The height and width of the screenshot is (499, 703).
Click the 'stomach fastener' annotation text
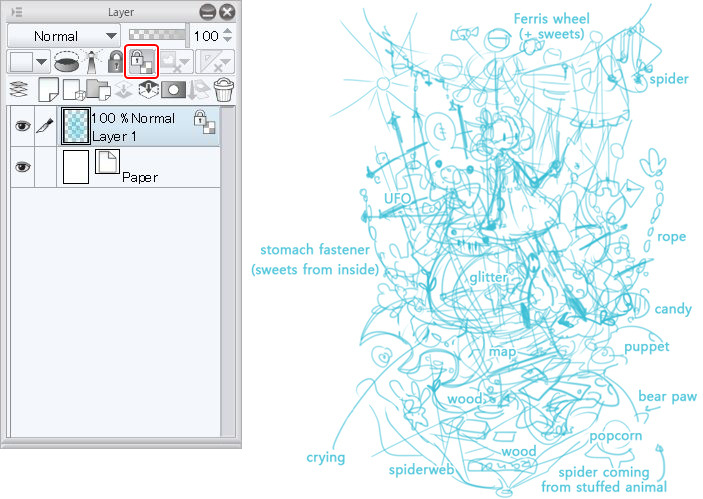[315, 249]
